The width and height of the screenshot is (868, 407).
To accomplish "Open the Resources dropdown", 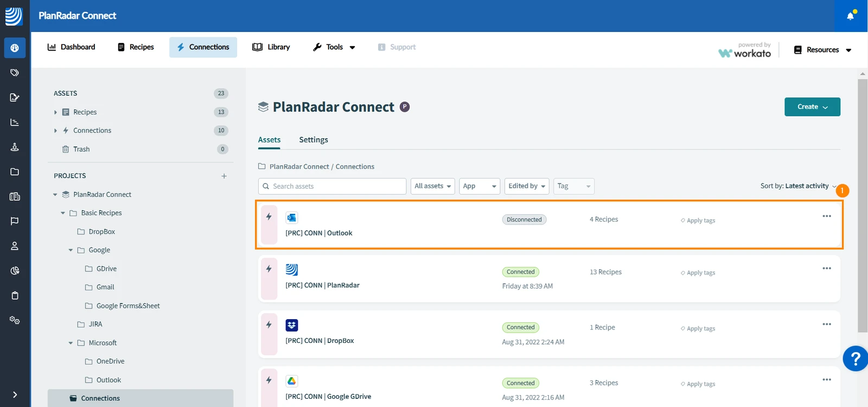I will 822,50.
